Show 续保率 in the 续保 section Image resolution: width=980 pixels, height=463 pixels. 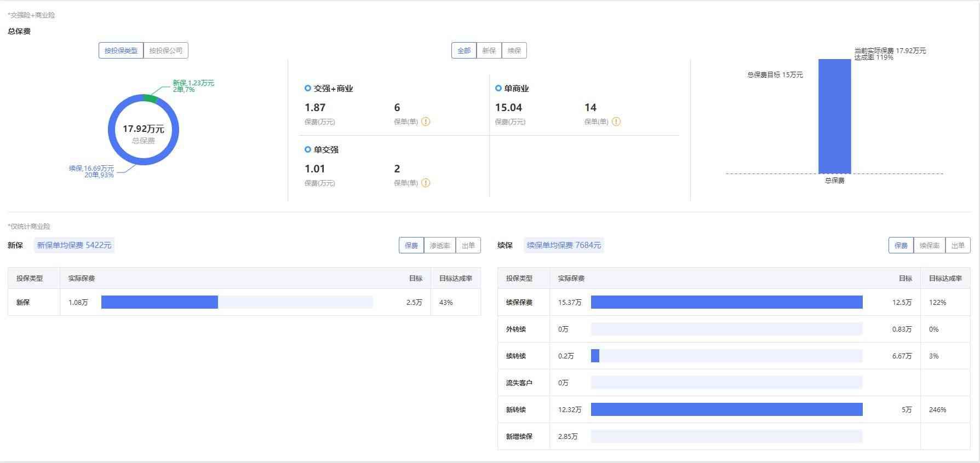(x=930, y=245)
